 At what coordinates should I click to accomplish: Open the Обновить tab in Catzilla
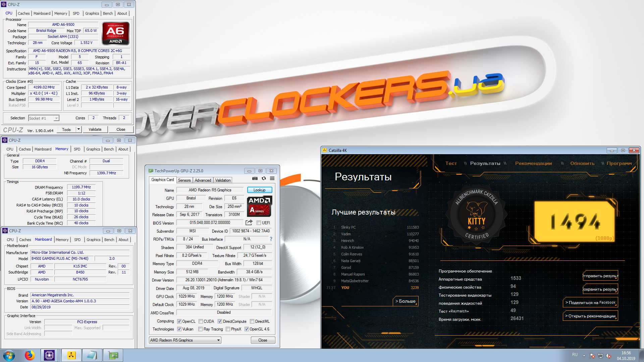point(582,163)
